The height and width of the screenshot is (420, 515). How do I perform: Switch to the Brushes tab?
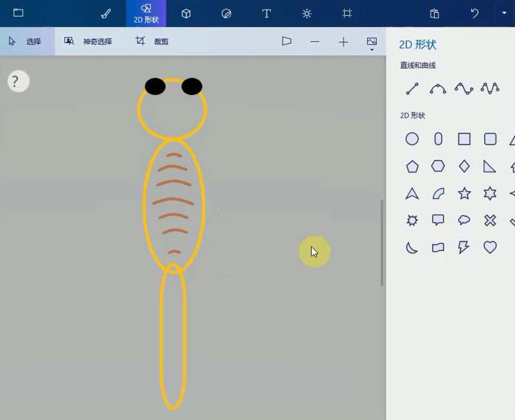point(105,13)
